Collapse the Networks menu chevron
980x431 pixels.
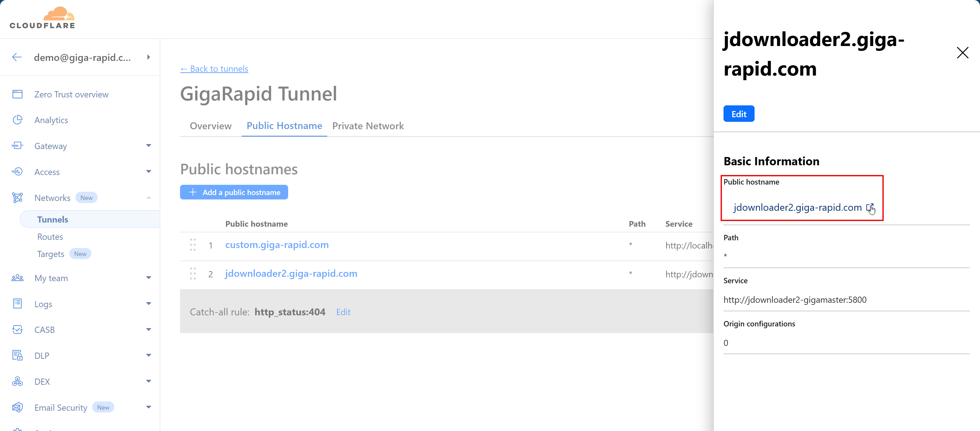(148, 197)
